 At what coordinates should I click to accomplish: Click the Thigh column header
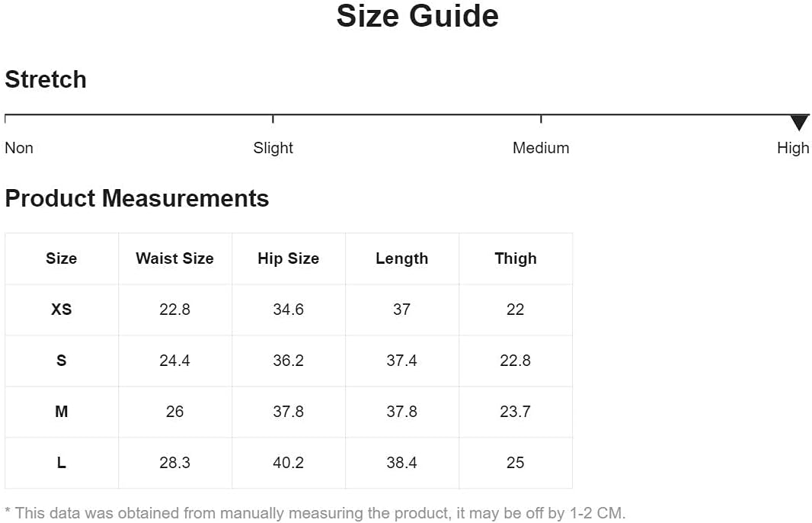coord(515,258)
